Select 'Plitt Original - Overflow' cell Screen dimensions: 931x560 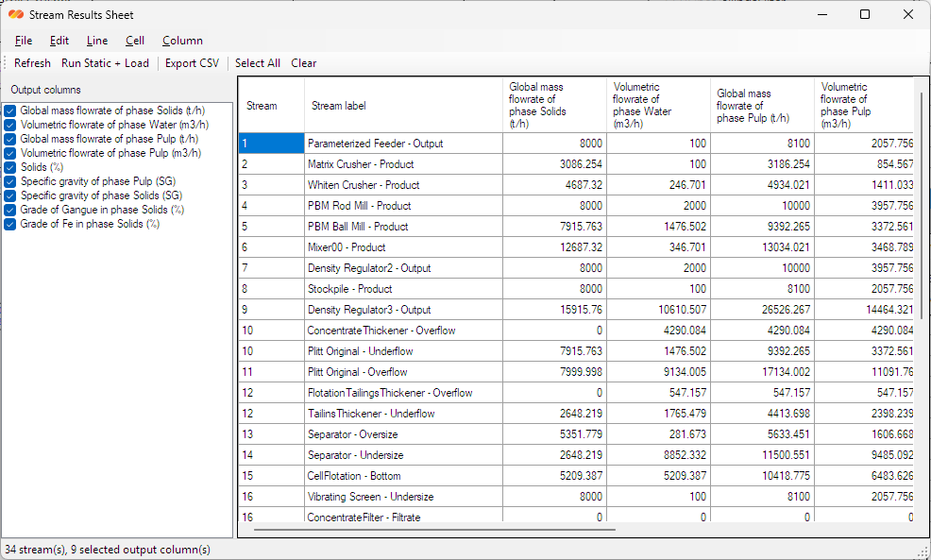(403, 372)
